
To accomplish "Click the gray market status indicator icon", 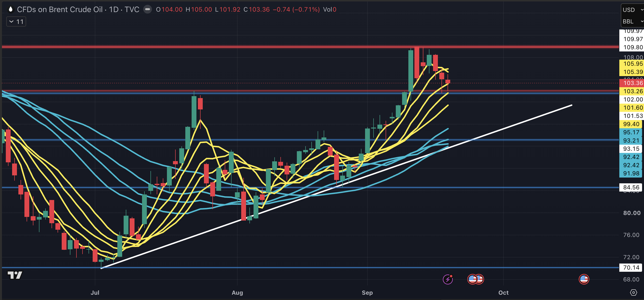I will pos(148,9).
